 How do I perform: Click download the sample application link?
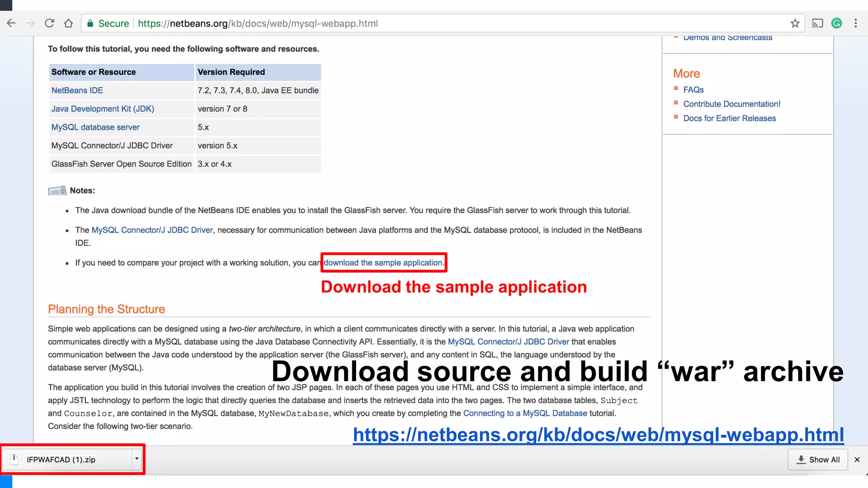coord(383,263)
